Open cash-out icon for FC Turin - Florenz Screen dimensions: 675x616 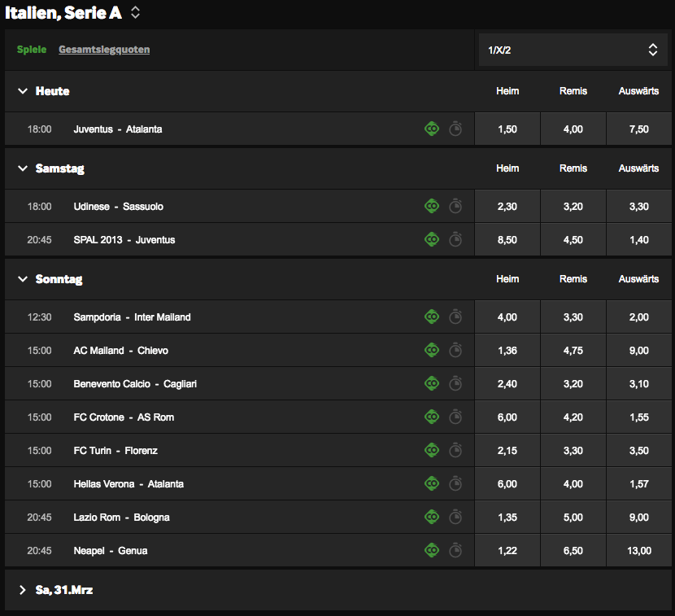point(432,450)
